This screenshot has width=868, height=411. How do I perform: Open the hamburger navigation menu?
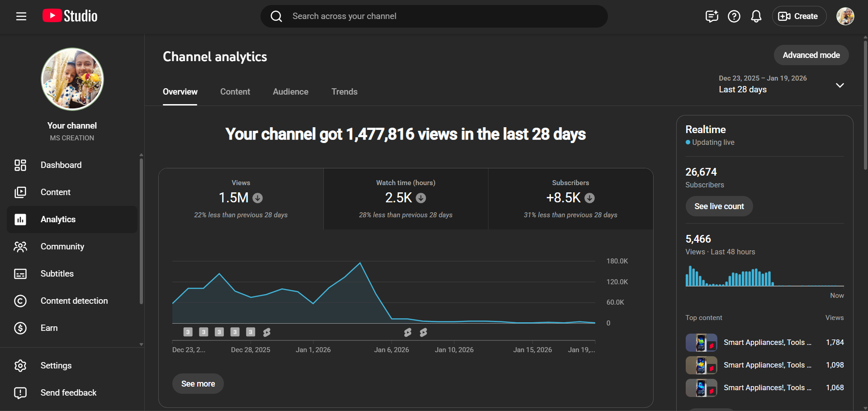21,16
